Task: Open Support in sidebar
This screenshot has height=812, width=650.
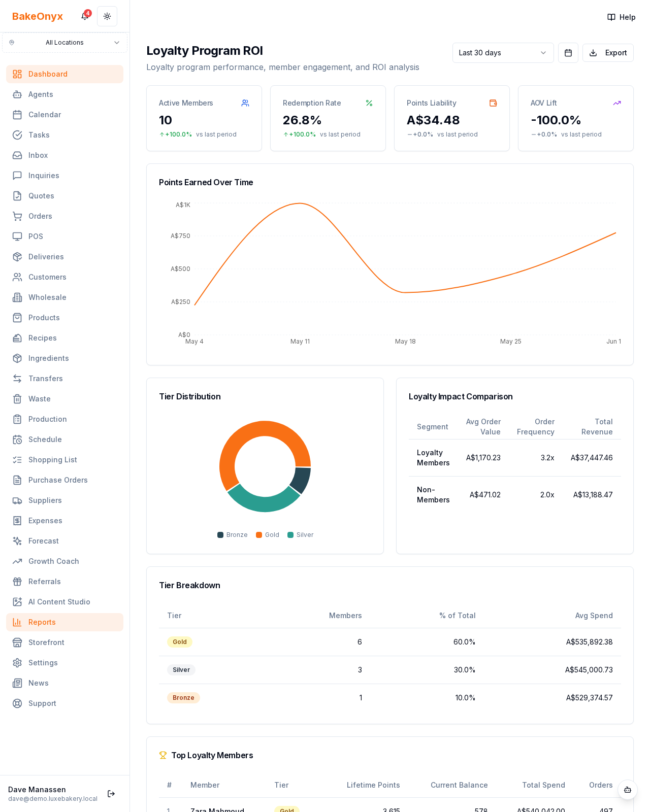Action: (64, 703)
